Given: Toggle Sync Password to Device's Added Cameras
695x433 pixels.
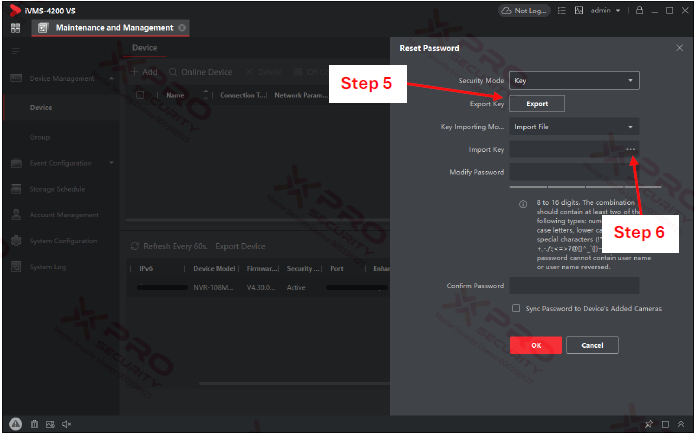Looking at the screenshot, I should point(516,308).
